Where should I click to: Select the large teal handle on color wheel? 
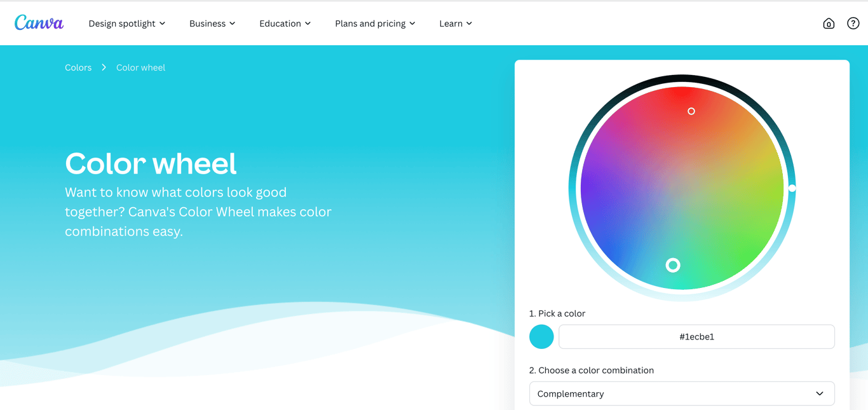click(x=673, y=265)
